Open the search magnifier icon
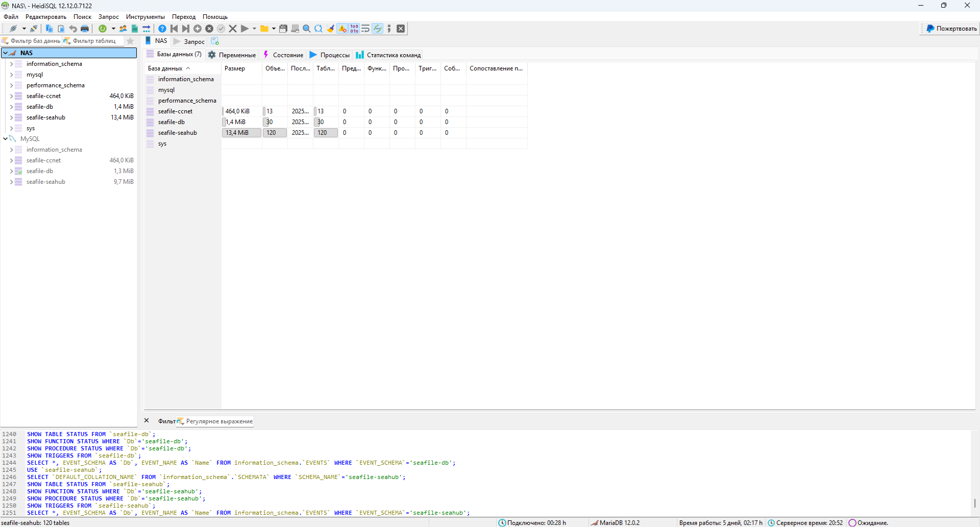Screen dimensions: 980x527 (306, 29)
